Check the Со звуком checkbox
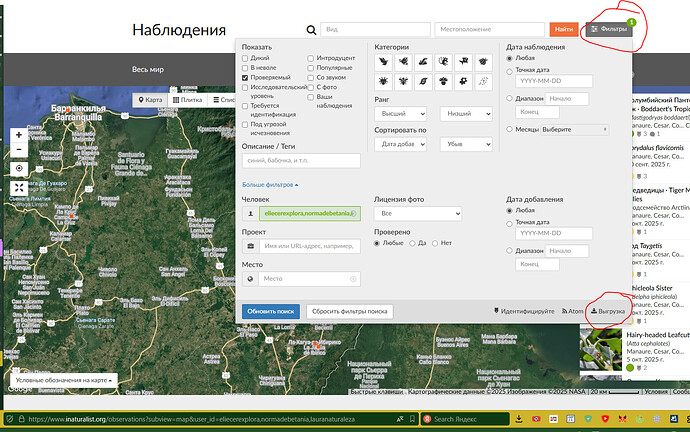Screen dimensions: 690x432 pyautogui.click(x=311, y=77)
